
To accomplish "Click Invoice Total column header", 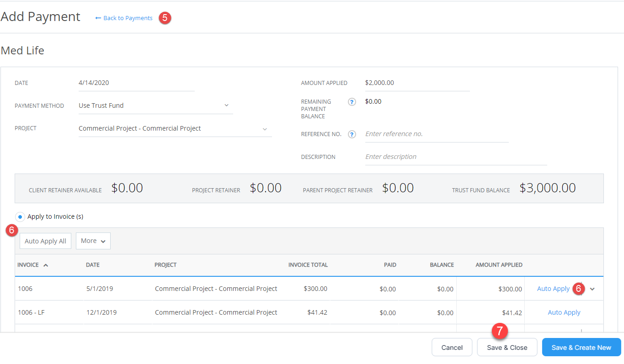I will (x=308, y=265).
